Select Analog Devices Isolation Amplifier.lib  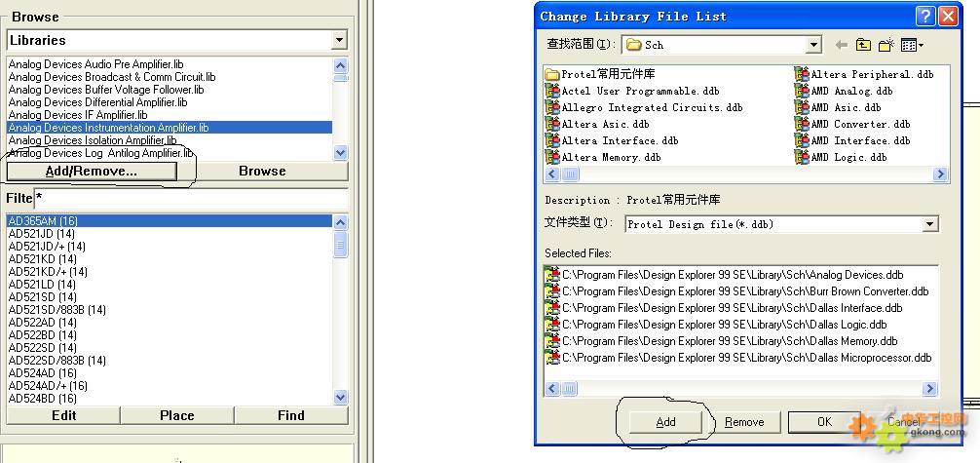[x=93, y=140]
